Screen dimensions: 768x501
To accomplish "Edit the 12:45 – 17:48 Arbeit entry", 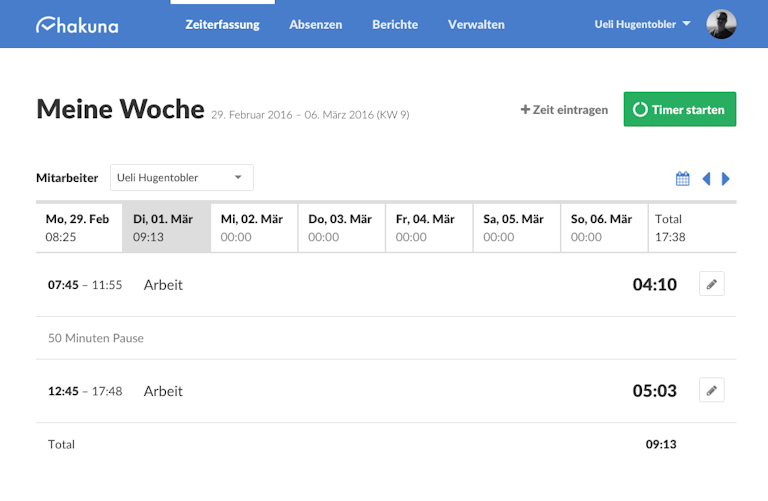I will click(x=712, y=390).
